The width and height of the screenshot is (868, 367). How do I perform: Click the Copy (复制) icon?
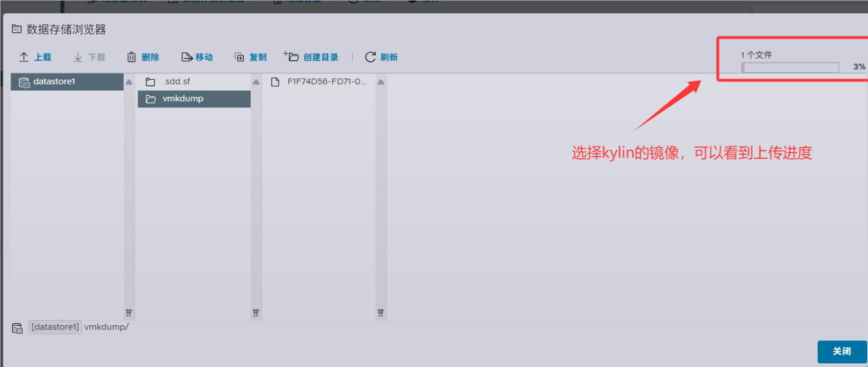point(240,57)
